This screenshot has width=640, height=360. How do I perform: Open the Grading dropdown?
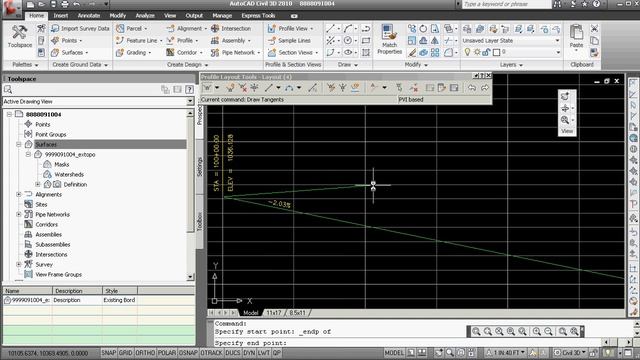click(x=133, y=53)
